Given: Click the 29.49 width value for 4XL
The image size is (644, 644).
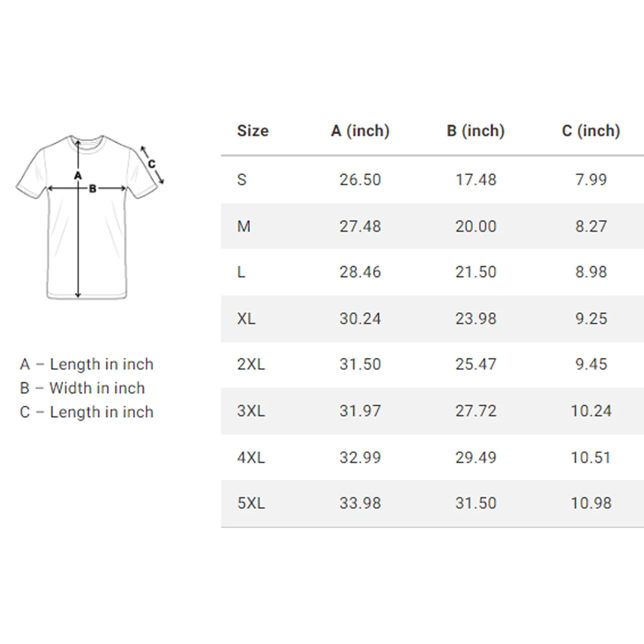Looking at the screenshot, I should 476,457.
